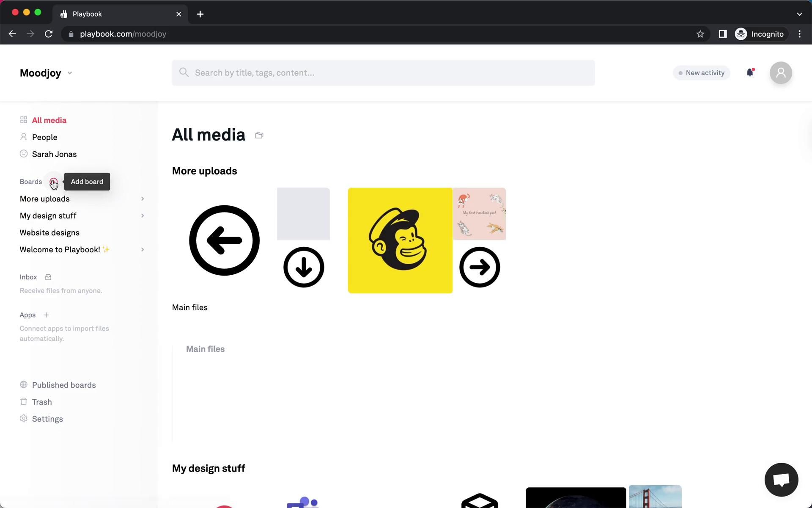Click the folder icon beside All media
Viewport: 812px width, 508px height.
pyautogui.click(x=259, y=135)
